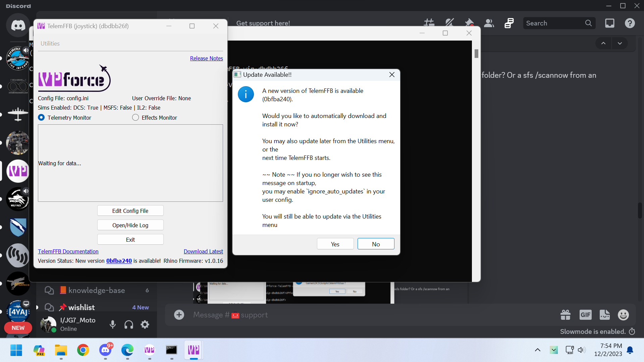Click the chevron down arrow in search results
Image resolution: width=644 pixels, height=362 pixels.
[620, 43]
